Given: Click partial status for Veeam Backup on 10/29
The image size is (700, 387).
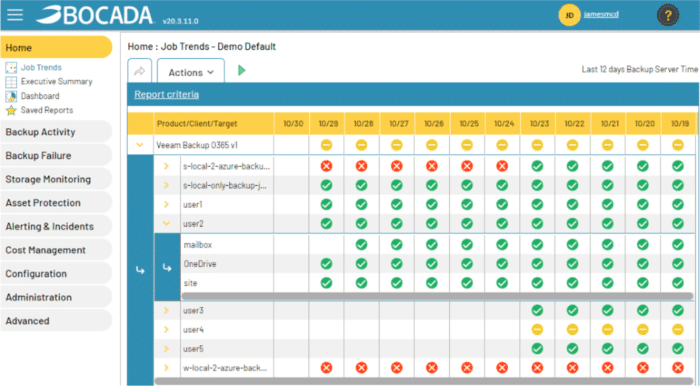Looking at the screenshot, I should 326,145.
